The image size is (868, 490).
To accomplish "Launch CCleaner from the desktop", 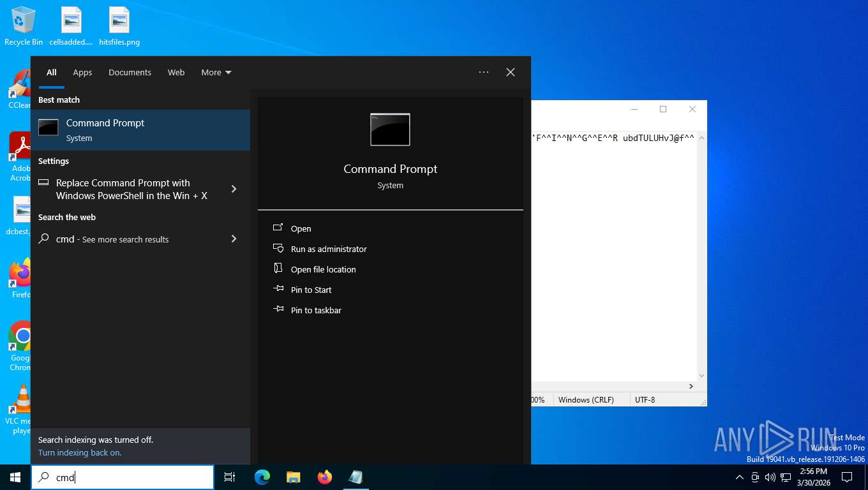I will point(20,89).
